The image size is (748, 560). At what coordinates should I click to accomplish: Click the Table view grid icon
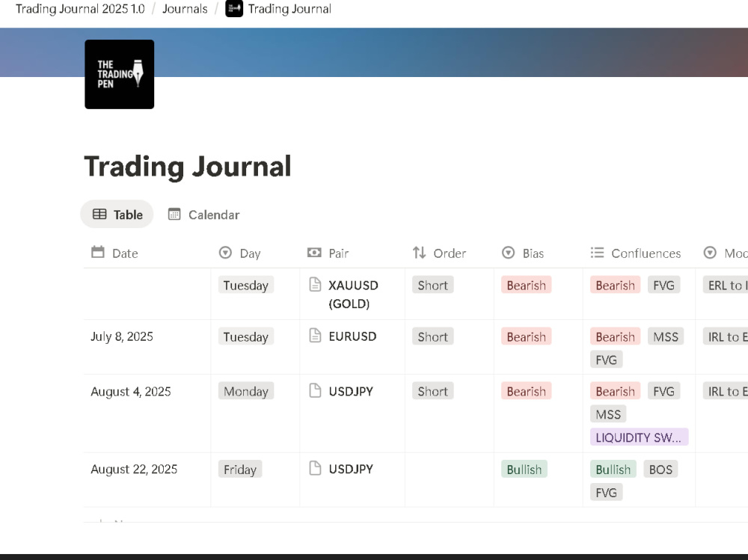[99, 214]
